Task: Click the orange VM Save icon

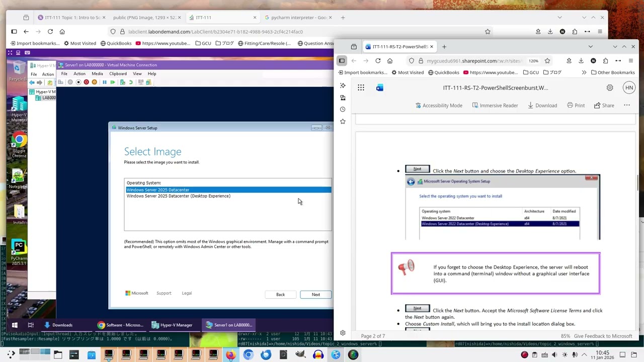Action: click(x=94, y=82)
